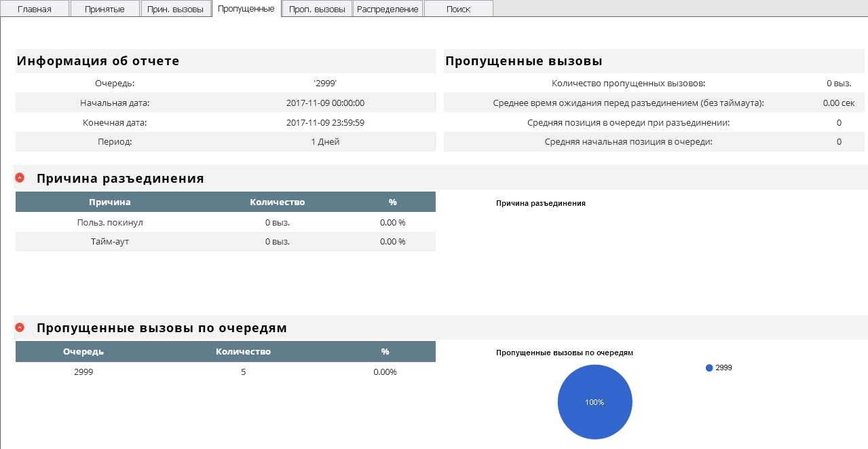
Task: Click the blue 100% pie chart slice
Action: 595,402
